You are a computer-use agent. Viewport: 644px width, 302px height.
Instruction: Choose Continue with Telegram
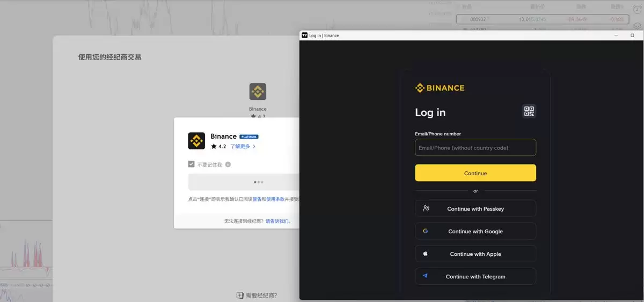click(475, 276)
